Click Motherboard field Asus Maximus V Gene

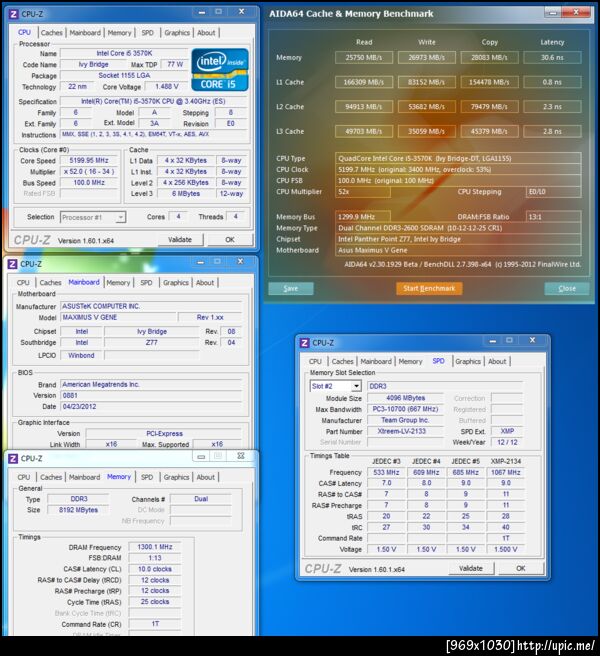pyautogui.click(x=458, y=250)
